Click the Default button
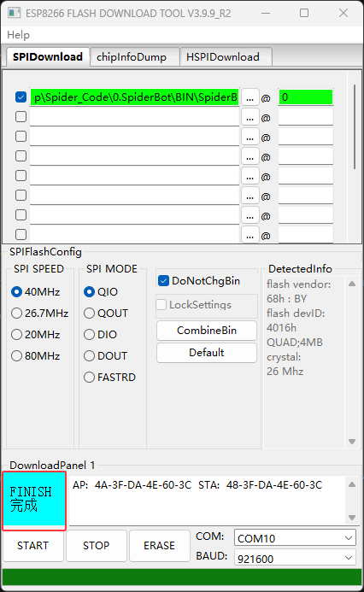Image resolution: width=364 pixels, height=592 pixels. click(x=207, y=353)
